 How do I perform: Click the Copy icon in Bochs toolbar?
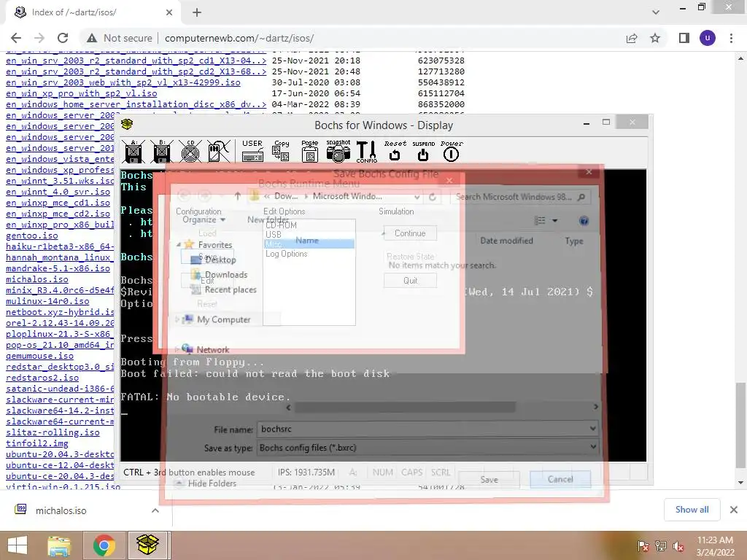coord(281,152)
